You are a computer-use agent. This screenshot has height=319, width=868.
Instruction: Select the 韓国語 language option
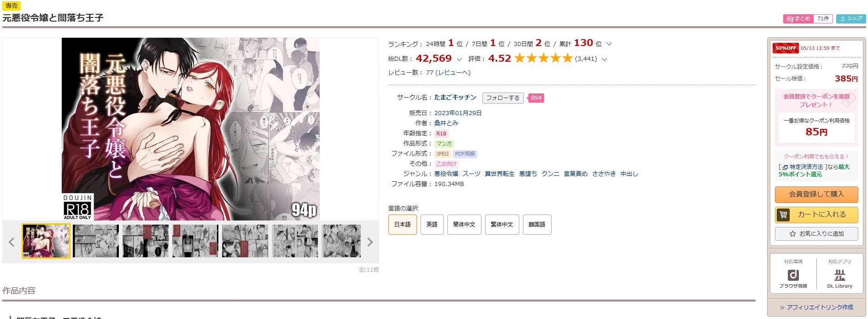[537, 225]
